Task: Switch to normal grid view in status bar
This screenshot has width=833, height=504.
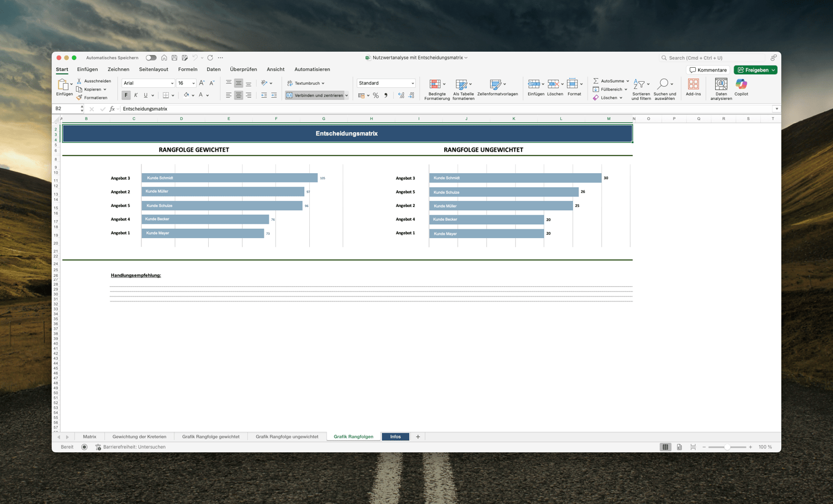Action: coord(665,447)
